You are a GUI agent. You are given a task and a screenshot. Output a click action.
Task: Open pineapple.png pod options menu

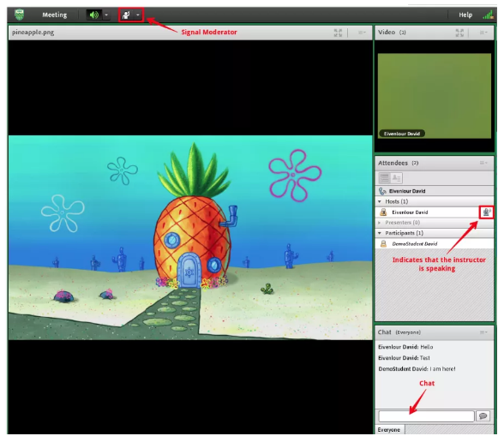coord(362,33)
